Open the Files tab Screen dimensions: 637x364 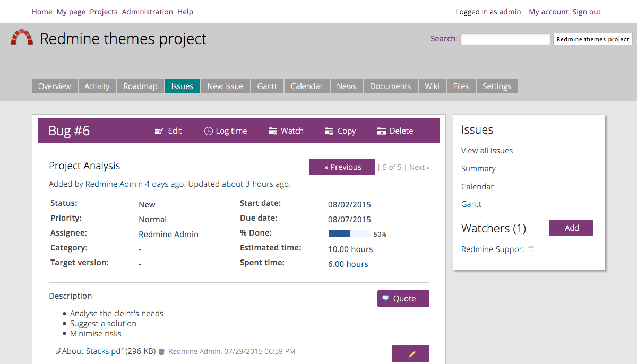tap(461, 86)
